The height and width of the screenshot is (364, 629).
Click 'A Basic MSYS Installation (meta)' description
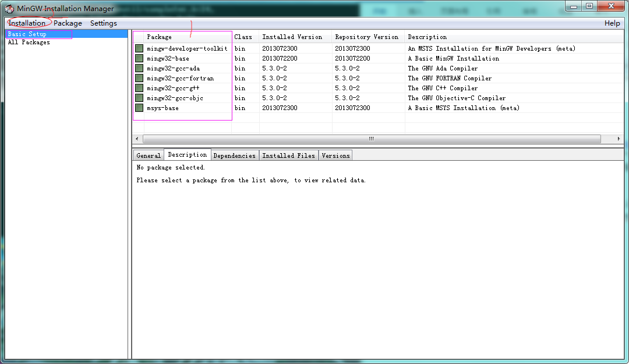[x=464, y=108]
